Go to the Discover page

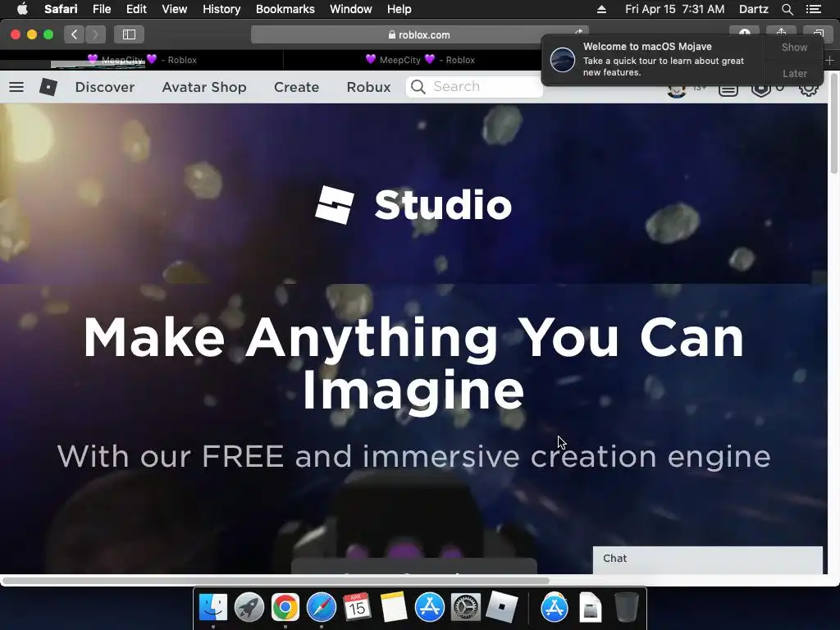(104, 87)
